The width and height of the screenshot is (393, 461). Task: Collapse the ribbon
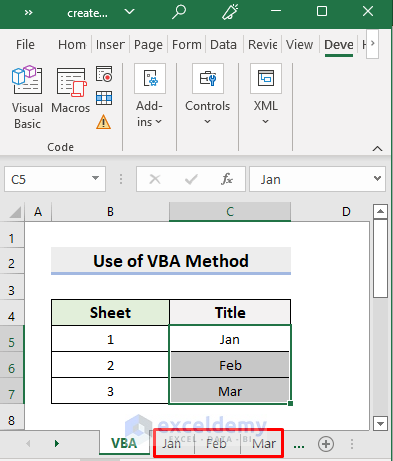[x=377, y=149]
